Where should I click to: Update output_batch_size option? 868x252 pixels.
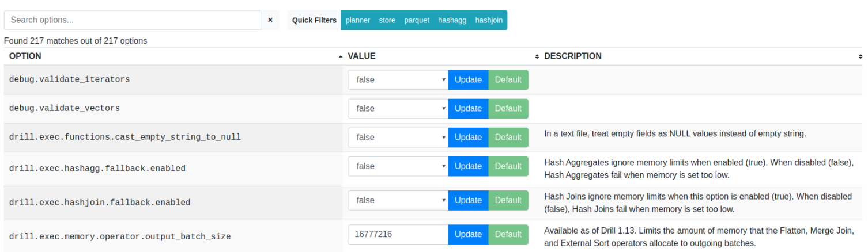[x=468, y=234]
